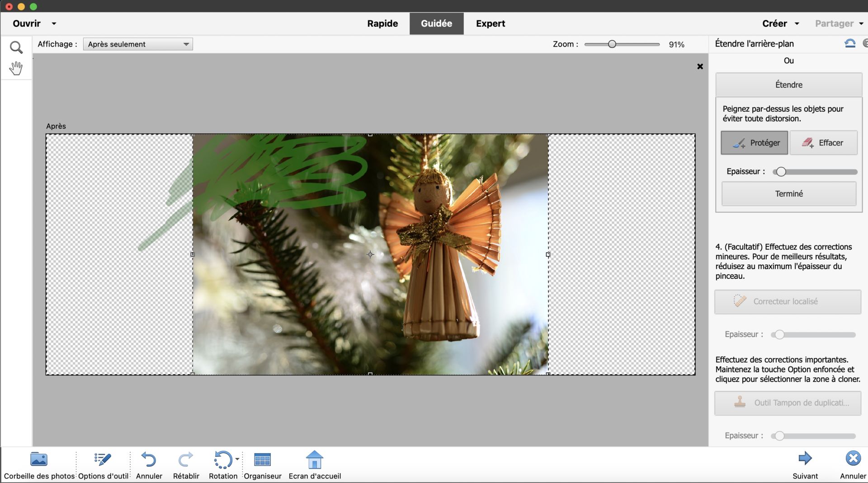
Task: Expand the Rotation options arrow
Action: pos(237,459)
